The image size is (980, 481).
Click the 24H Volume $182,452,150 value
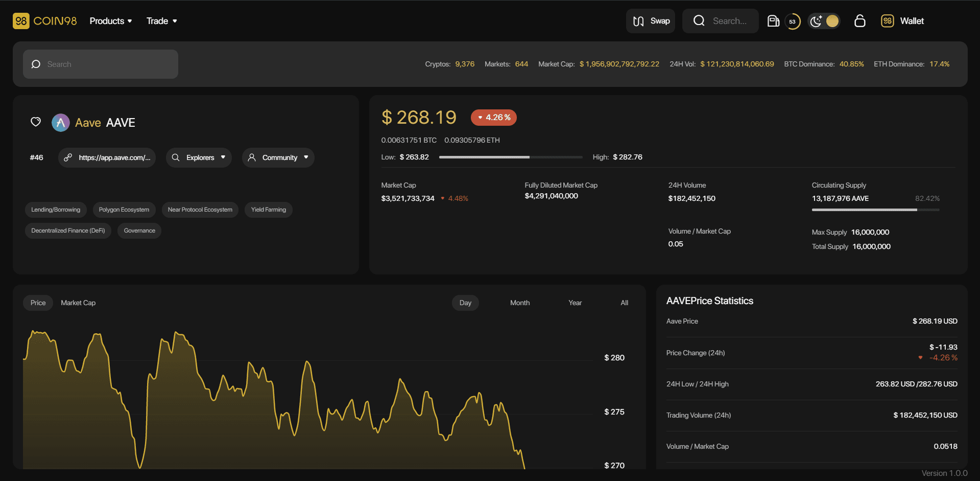point(691,198)
